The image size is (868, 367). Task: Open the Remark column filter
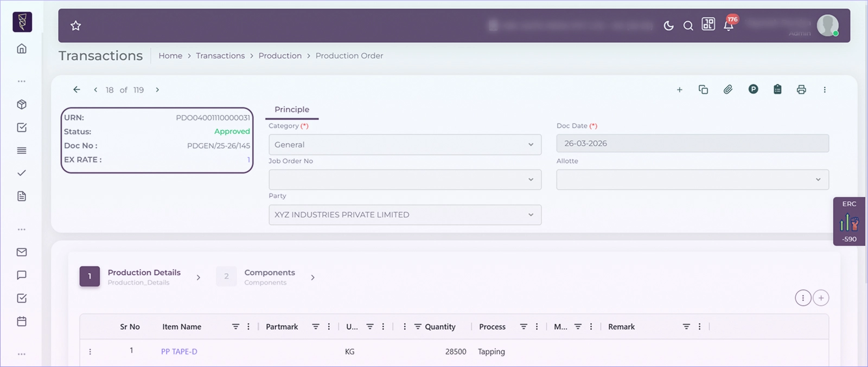pos(686,327)
